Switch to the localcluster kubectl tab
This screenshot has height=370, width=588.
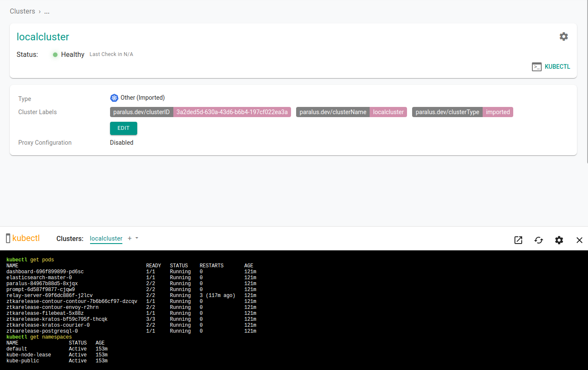106,238
